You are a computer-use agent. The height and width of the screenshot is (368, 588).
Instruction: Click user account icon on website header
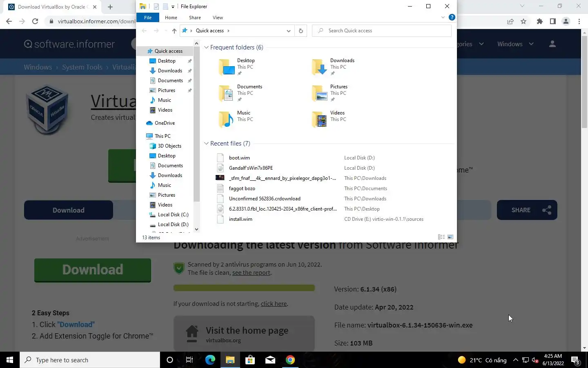(x=552, y=44)
